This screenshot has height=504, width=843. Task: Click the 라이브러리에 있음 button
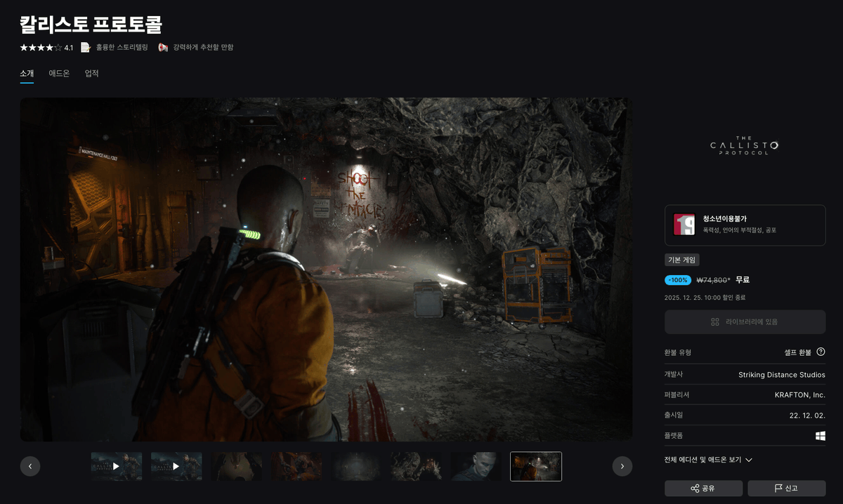tap(745, 322)
